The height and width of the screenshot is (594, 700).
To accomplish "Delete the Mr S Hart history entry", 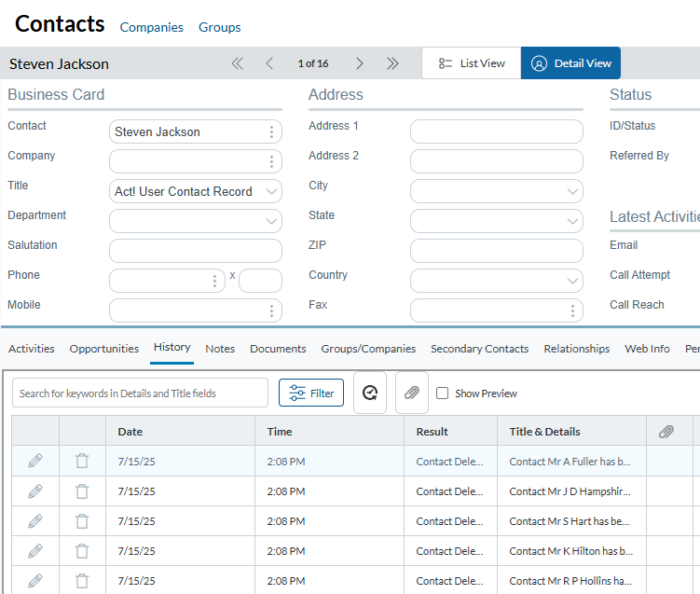I will tap(82, 521).
